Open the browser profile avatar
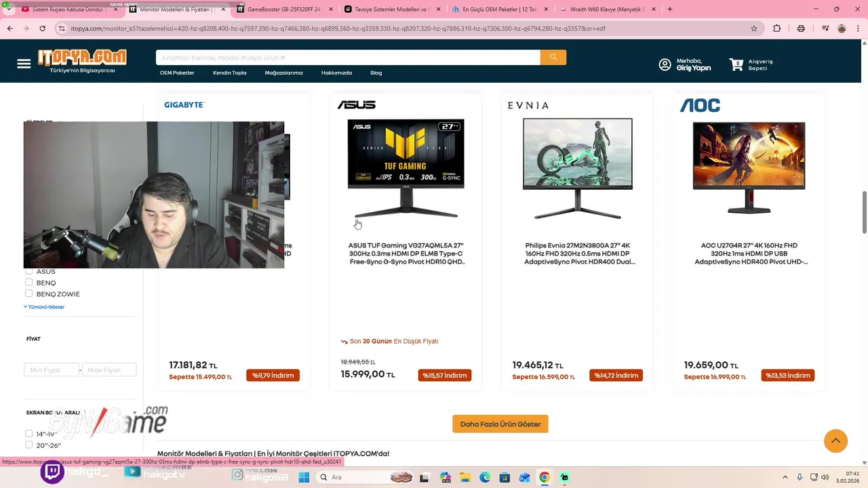The image size is (868, 488). (842, 28)
